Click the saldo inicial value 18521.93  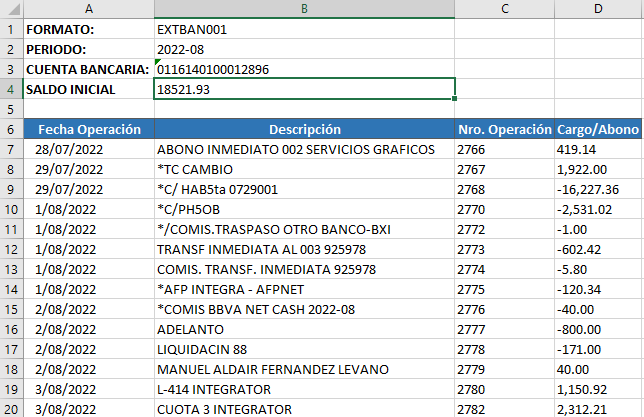(x=304, y=89)
